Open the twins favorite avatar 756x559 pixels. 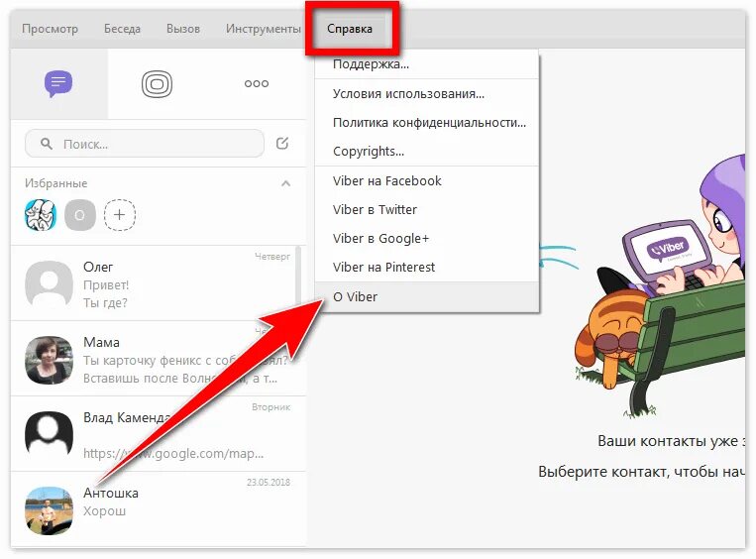(41, 215)
